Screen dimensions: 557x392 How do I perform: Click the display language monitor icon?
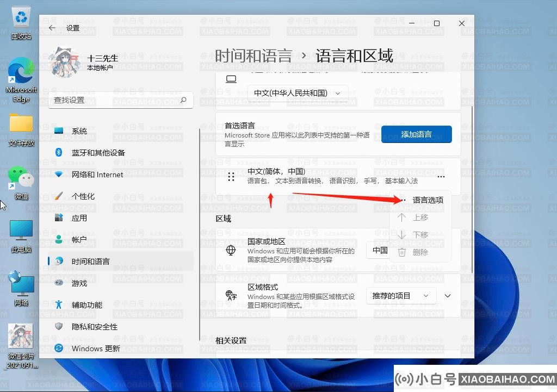[231, 79]
